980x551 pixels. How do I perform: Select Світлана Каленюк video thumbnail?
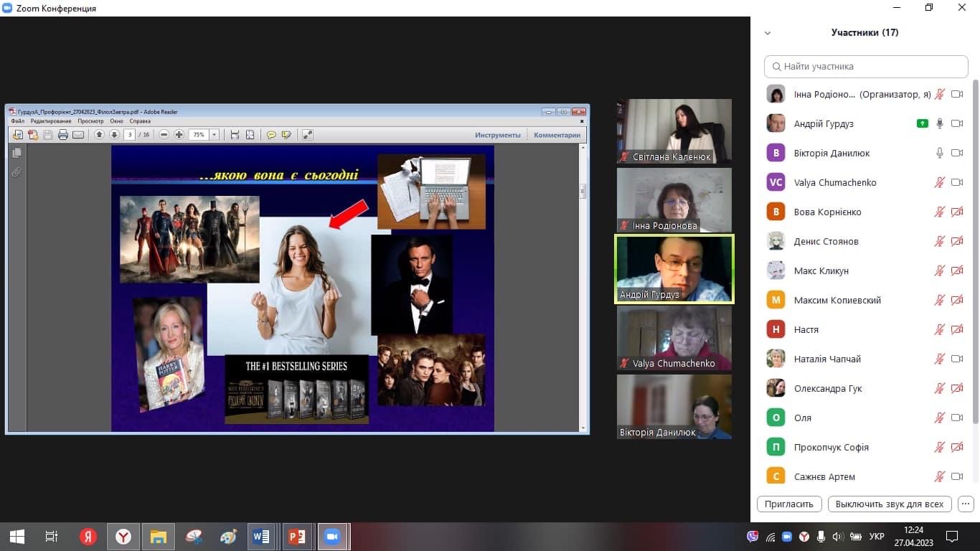point(674,131)
